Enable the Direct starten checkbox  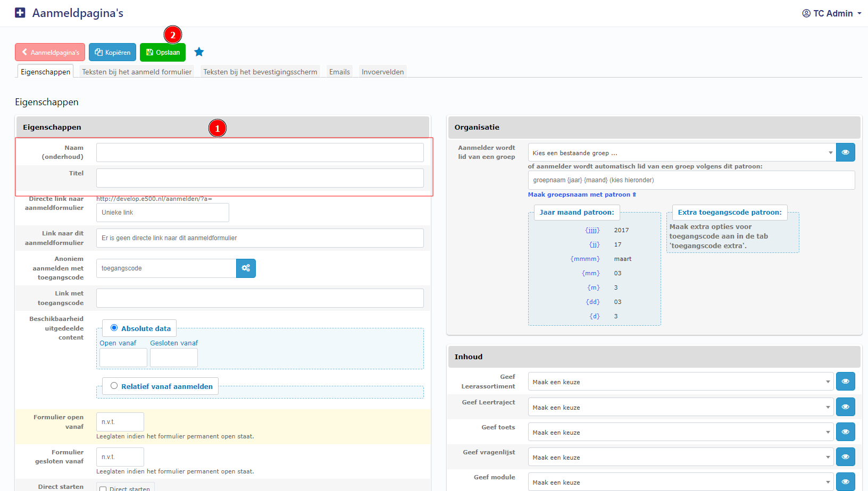pos(103,489)
